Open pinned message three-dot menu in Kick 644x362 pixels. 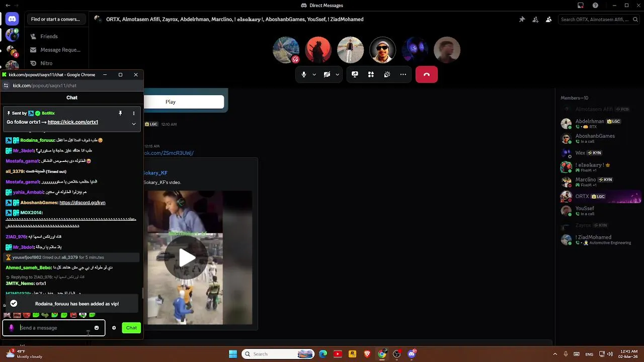point(133,113)
